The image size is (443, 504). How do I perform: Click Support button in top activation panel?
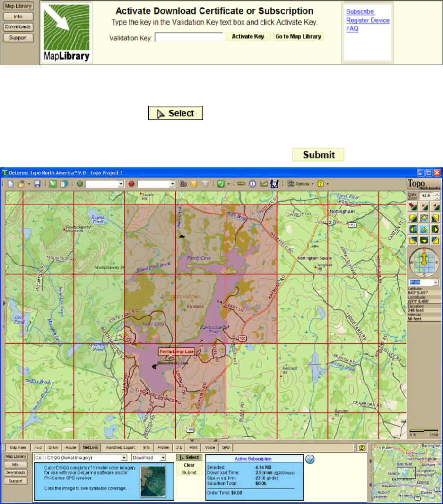(18, 38)
